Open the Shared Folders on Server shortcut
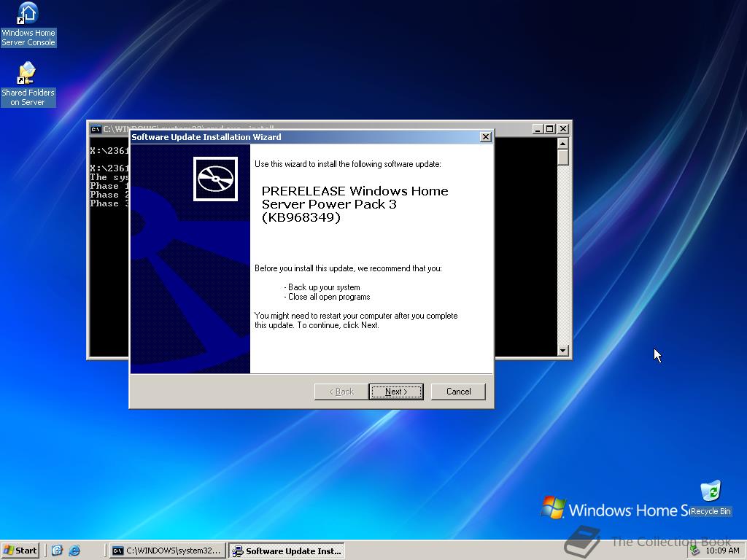Viewport: 747px width, 560px height. click(28, 84)
